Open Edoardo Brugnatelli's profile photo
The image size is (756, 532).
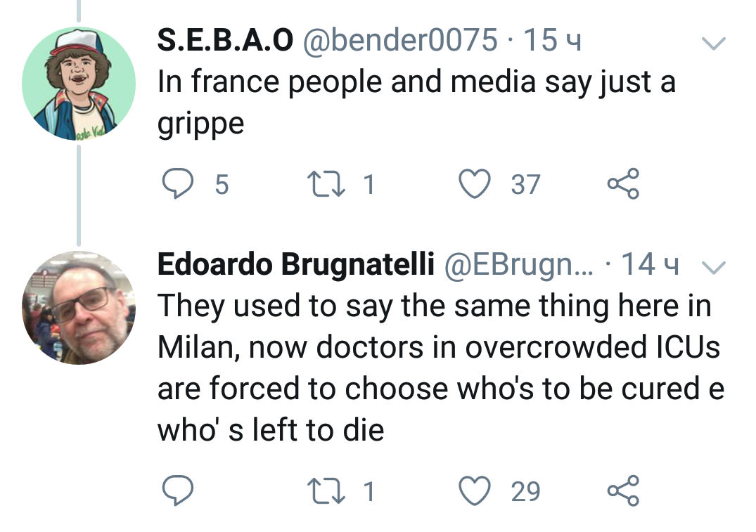click(78, 307)
